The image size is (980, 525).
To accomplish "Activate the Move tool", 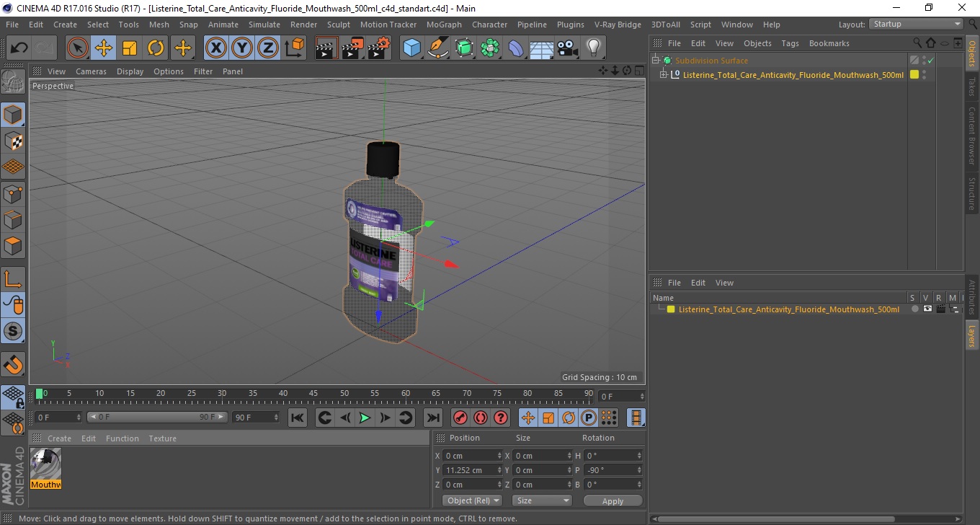I will (x=104, y=48).
